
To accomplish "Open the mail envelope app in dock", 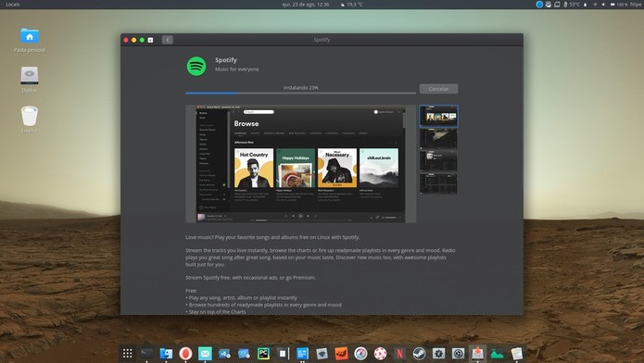I will [205, 353].
